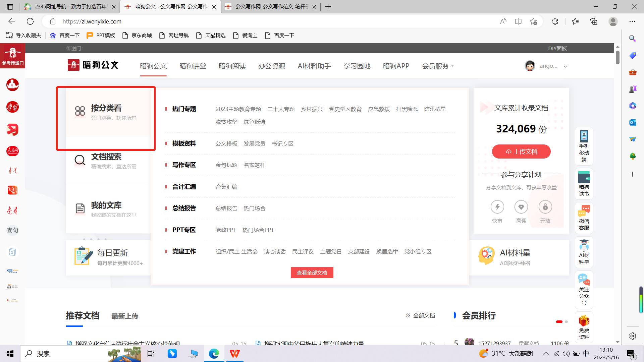Click the browser refresh icon

coord(30,21)
